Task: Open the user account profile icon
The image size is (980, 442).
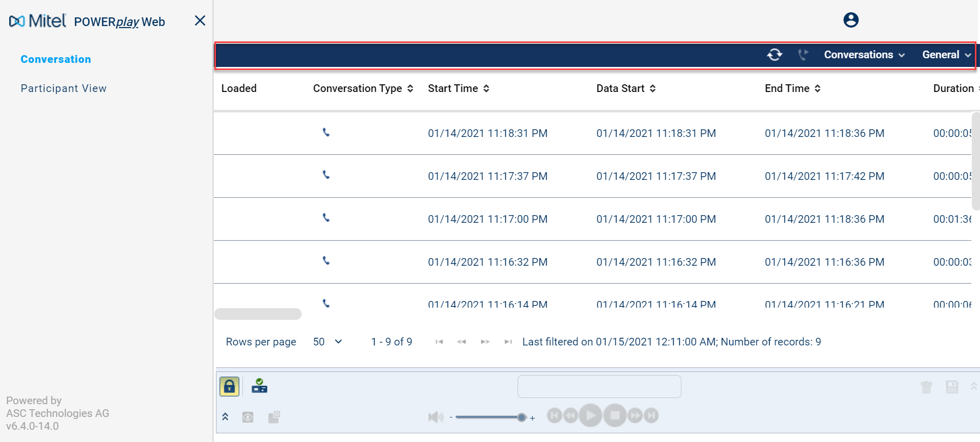Action: click(x=850, y=20)
